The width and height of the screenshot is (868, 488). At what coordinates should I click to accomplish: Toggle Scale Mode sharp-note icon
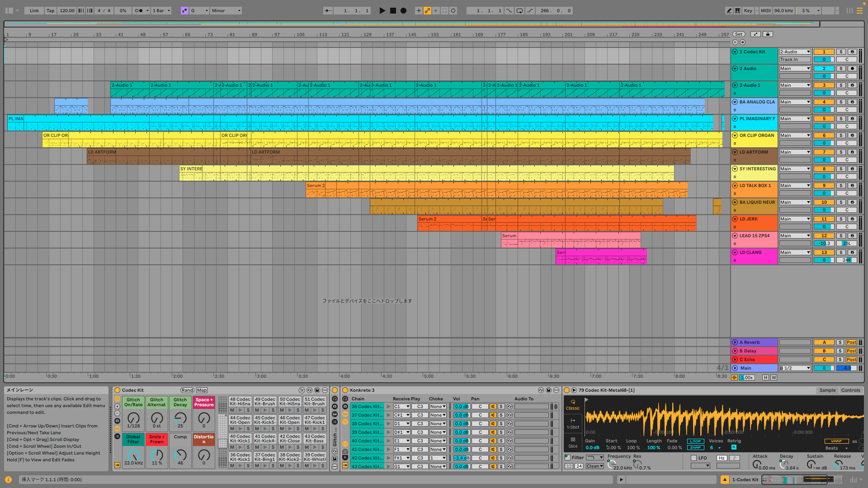(184, 10)
